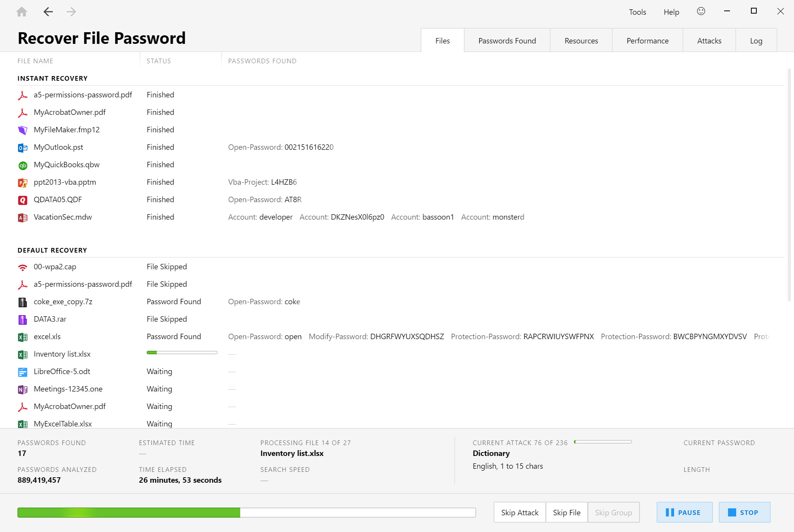Click Account DKZNesX0l6pz0 entry
794x532 pixels.
tap(342, 217)
